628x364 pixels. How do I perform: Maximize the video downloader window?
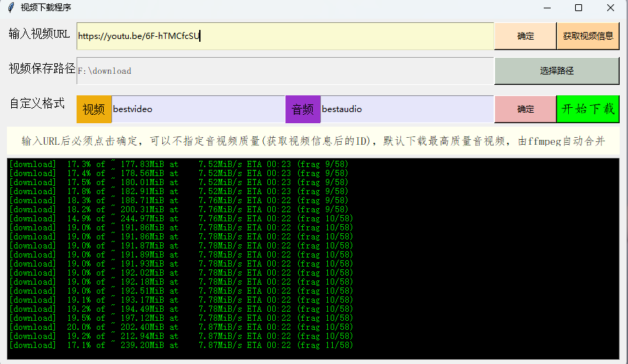pyautogui.click(x=579, y=8)
